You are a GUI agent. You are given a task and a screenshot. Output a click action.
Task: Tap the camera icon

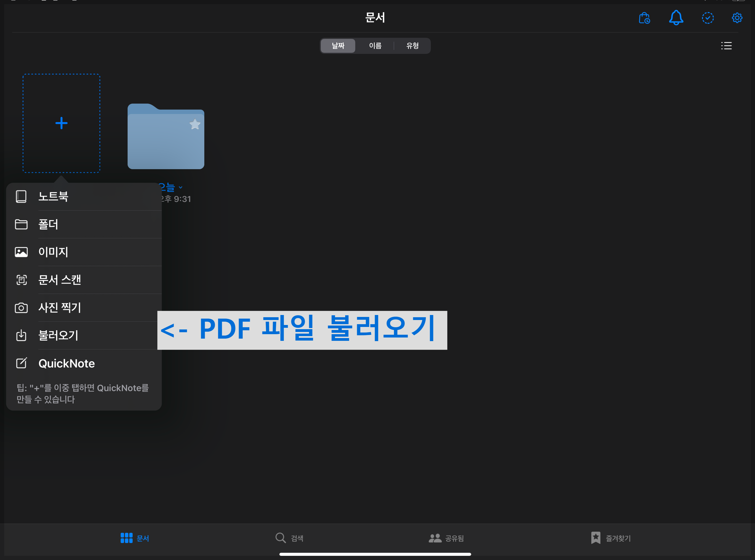(x=21, y=308)
